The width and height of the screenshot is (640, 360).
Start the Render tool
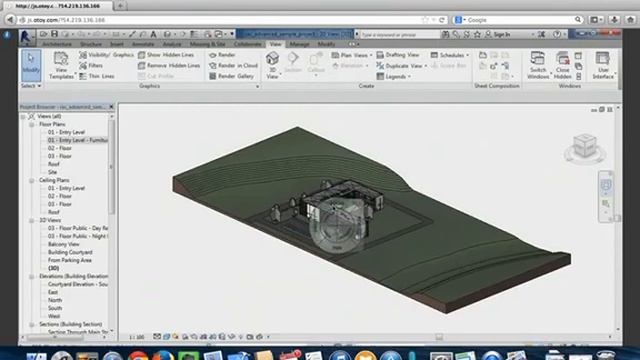(222, 55)
